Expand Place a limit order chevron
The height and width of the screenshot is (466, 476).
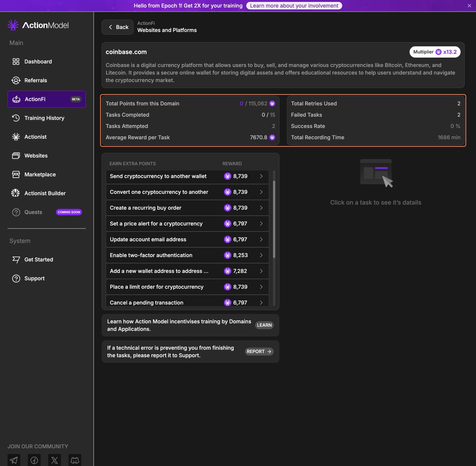[261, 287]
